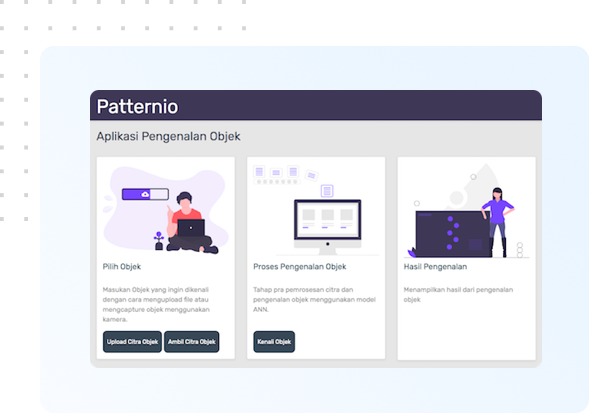Click the Kenali Objek button
The height and width of the screenshot is (413, 589).
coord(274,342)
